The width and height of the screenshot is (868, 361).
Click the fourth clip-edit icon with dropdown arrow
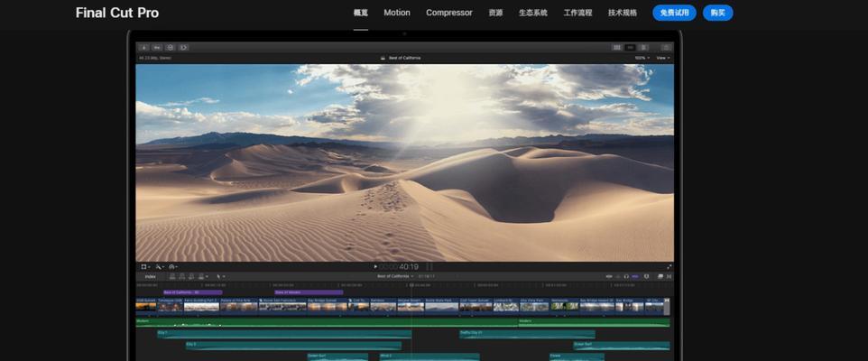pos(203,276)
